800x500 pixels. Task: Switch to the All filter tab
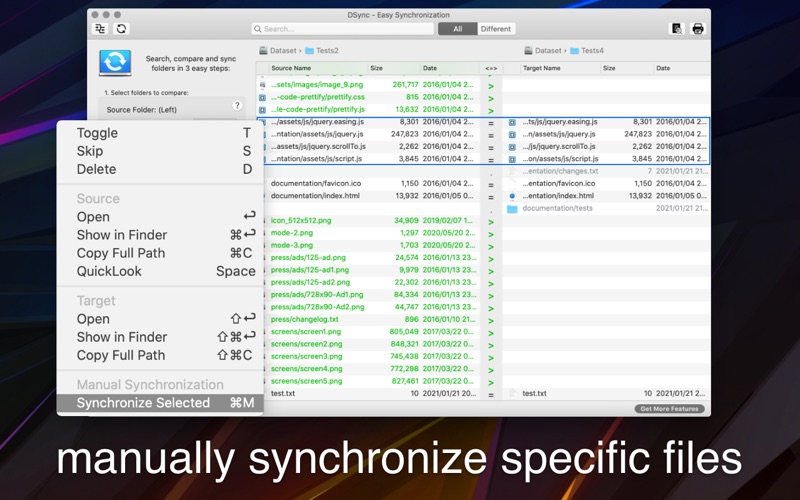458,29
